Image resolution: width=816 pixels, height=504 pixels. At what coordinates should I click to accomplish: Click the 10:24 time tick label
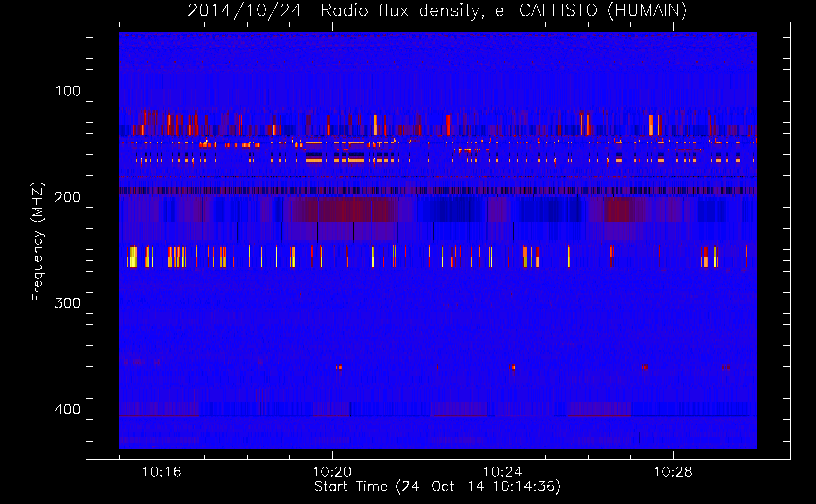(x=502, y=472)
